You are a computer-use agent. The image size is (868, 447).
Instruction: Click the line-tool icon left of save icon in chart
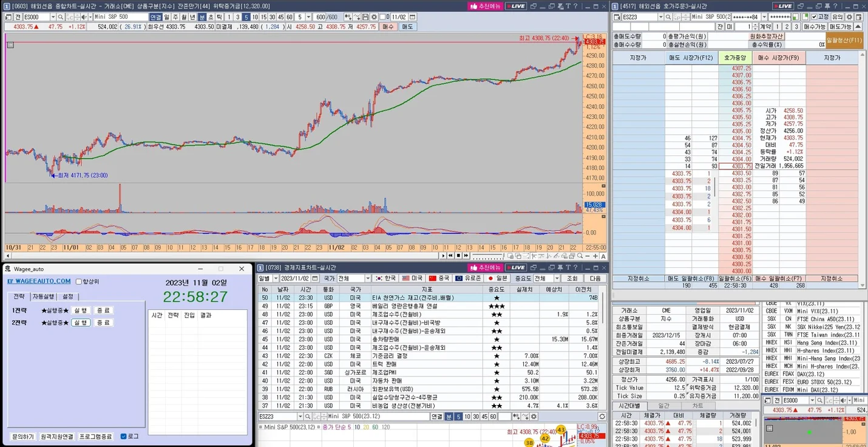click(x=357, y=16)
